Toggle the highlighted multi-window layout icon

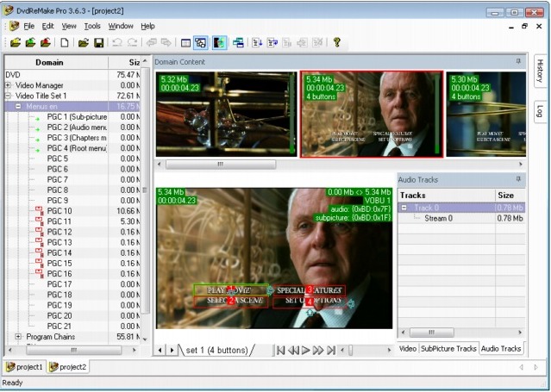(x=201, y=43)
